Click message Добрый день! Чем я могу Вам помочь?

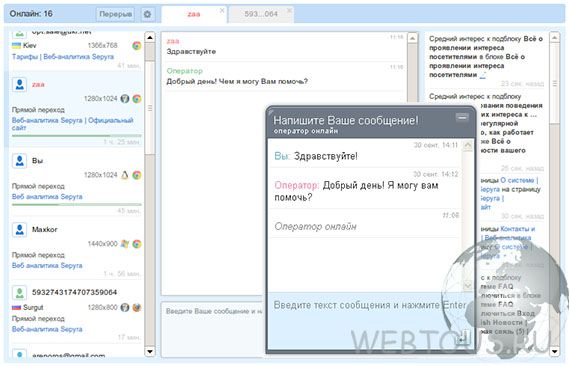pos(237,81)
